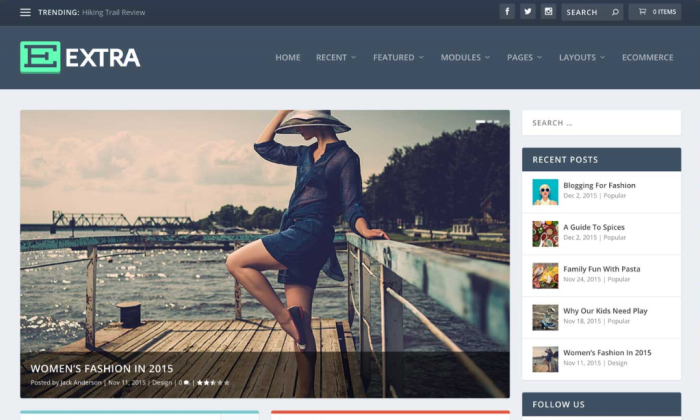Open the shopping cart with 0 items
The image size is (700, 420).
(x=655, y=12)
